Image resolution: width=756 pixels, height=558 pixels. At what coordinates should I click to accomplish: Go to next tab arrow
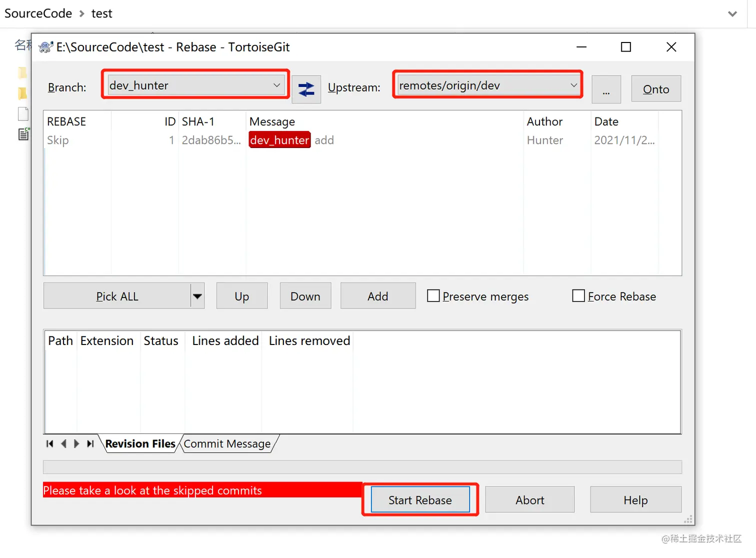(x=76, y=443)
